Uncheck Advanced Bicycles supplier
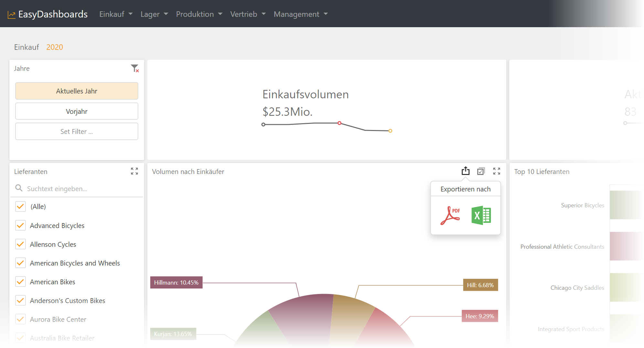Image resolution: width=644 pixels, height=348 pixels. 20,225
